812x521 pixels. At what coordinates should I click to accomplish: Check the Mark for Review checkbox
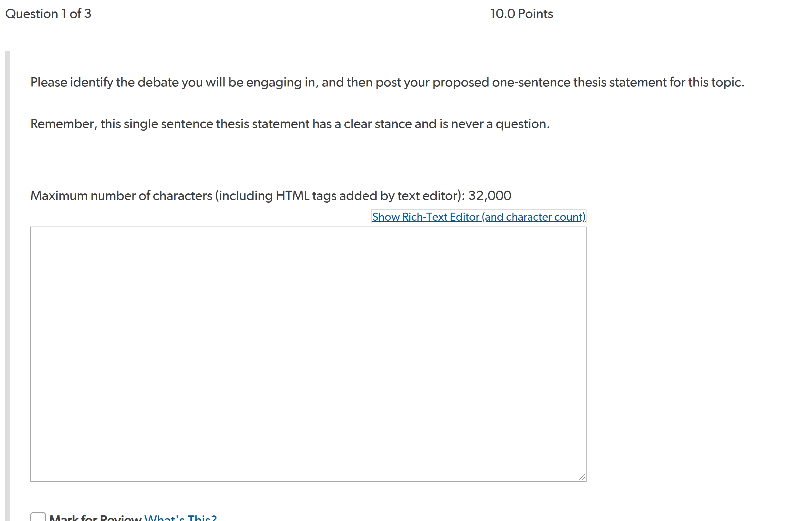38,517
